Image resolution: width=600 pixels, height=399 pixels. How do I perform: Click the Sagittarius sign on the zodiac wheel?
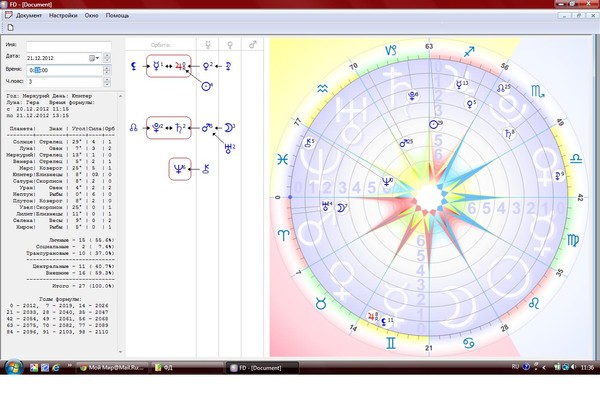tap(469, 52)
